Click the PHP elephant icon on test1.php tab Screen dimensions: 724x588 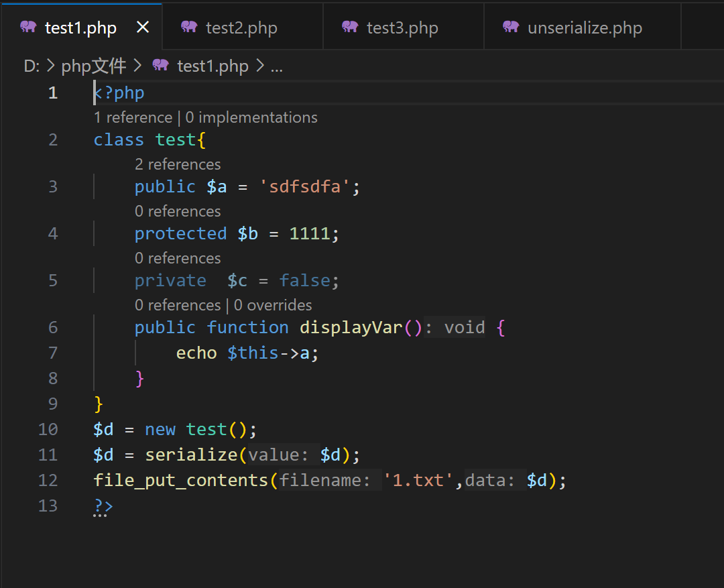pos(28,26)
